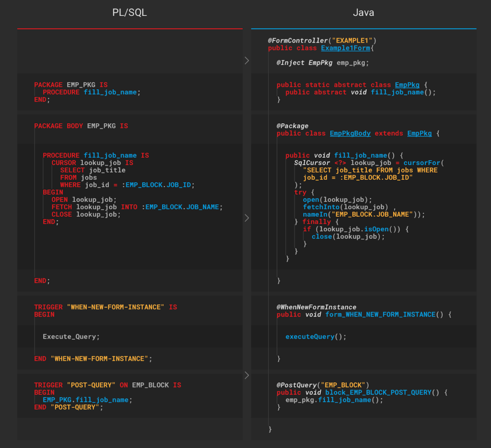Click the @PostQuery("EMP_BLOCK") annotation
The width and height of the screenshot is (491, 448).
322,385
